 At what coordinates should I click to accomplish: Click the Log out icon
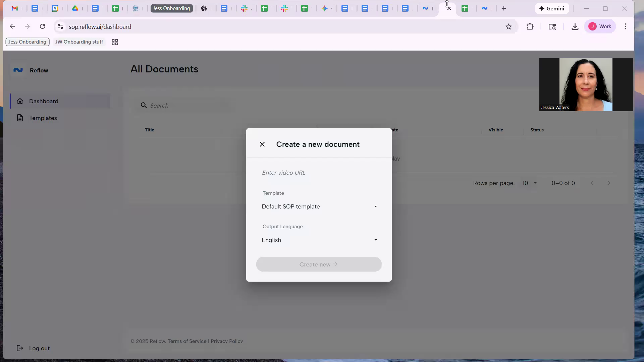20,348
